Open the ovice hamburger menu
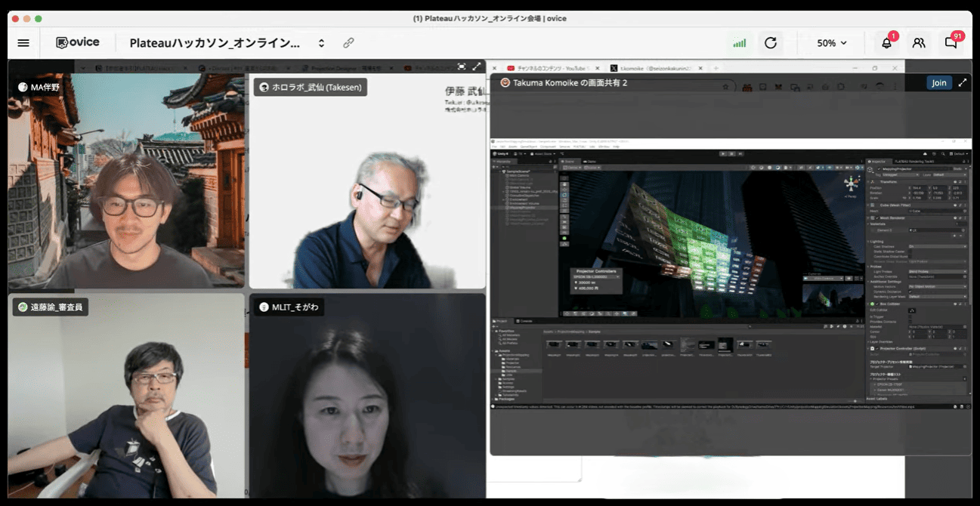The width and height of the screenshot is (980, 506). (23, 43)
